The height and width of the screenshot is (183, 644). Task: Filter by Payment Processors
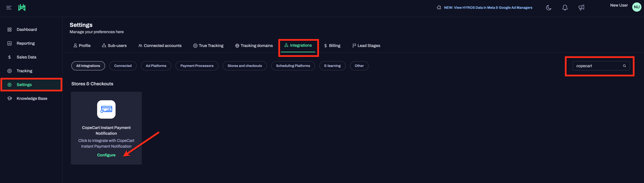pos(197,66)
